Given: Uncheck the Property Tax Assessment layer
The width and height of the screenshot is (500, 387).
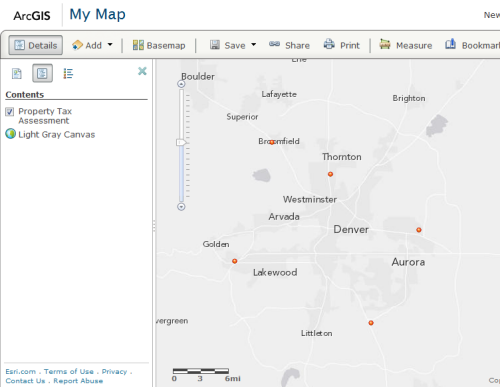Looking at the screenshot, I should tap(10, 112).
